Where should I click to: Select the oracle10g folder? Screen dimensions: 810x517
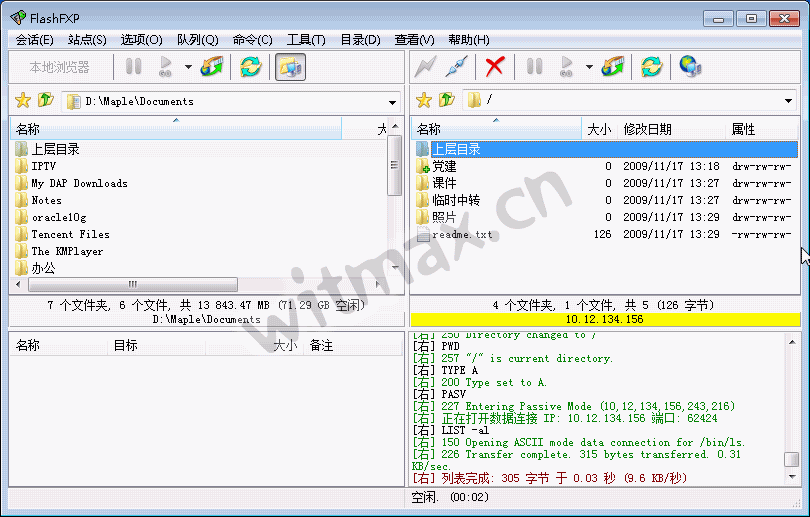point(51,217)
